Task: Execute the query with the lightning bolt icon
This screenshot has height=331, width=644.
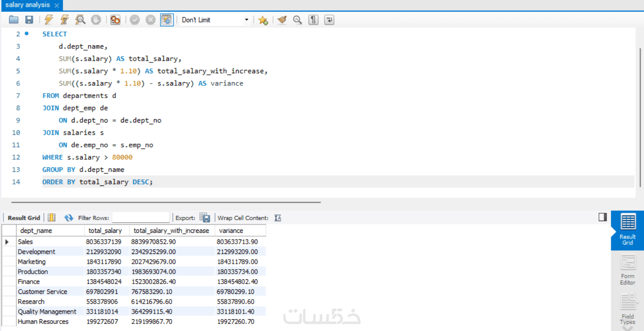Action: pos(49,20)
